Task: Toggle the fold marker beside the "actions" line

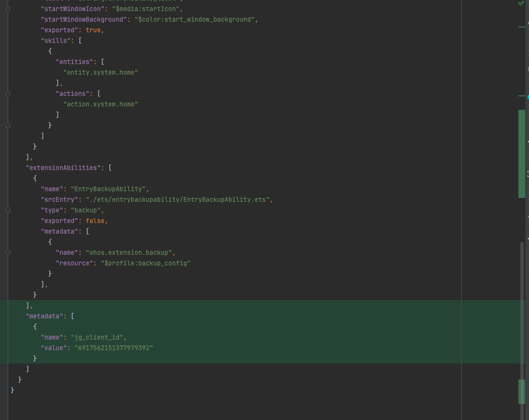Action: coord(8,93)
